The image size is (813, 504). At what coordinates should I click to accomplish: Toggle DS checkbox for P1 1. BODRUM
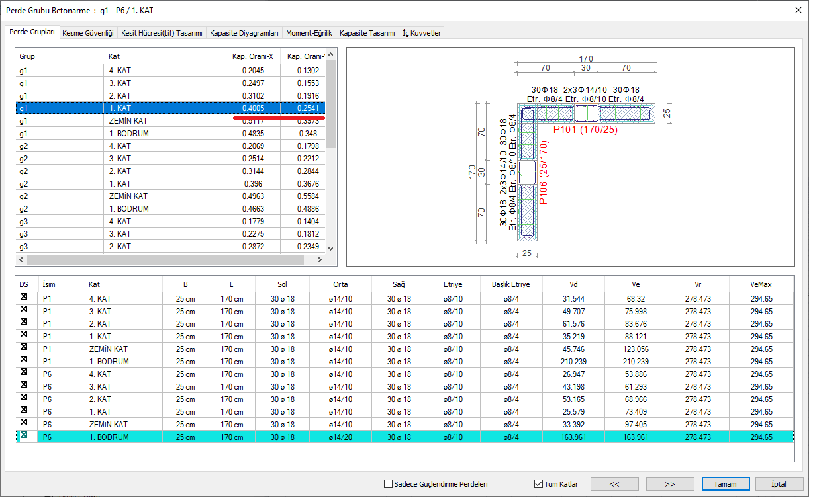coord(24,361)
